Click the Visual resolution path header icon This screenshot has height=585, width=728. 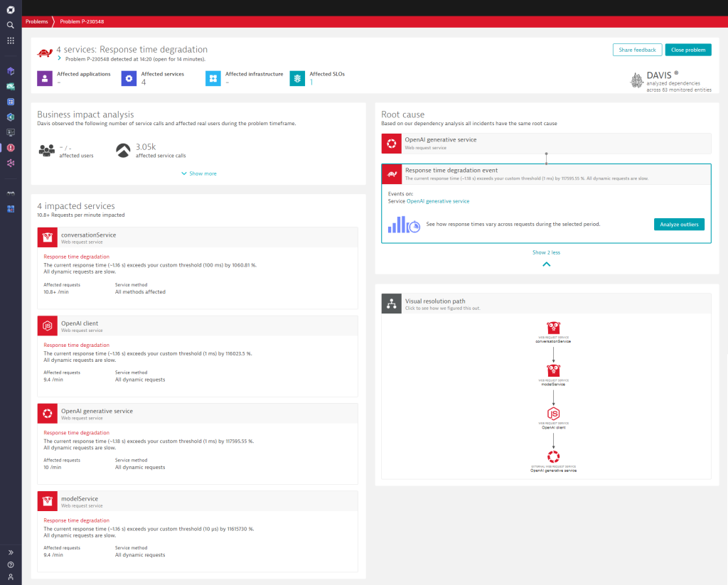point(390,304)
